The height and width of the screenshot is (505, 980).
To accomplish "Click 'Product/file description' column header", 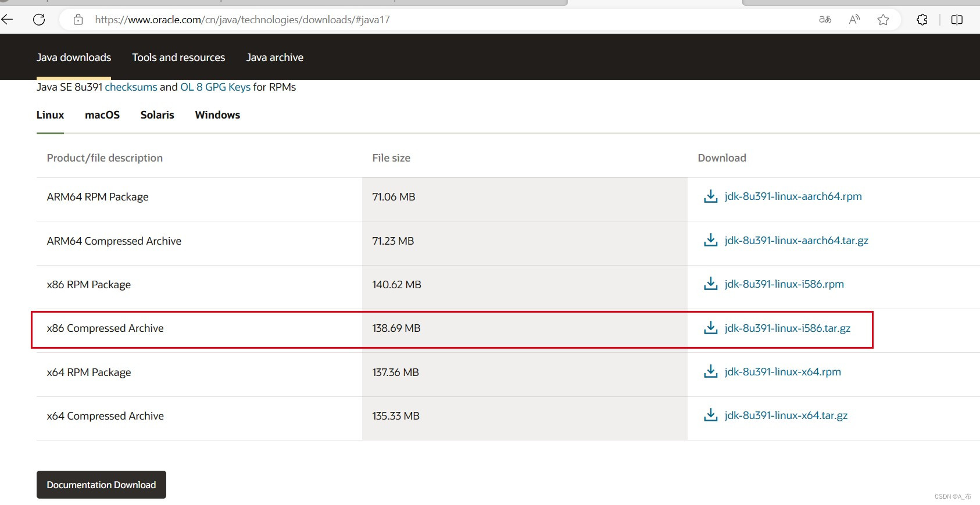I will (105, 158).
